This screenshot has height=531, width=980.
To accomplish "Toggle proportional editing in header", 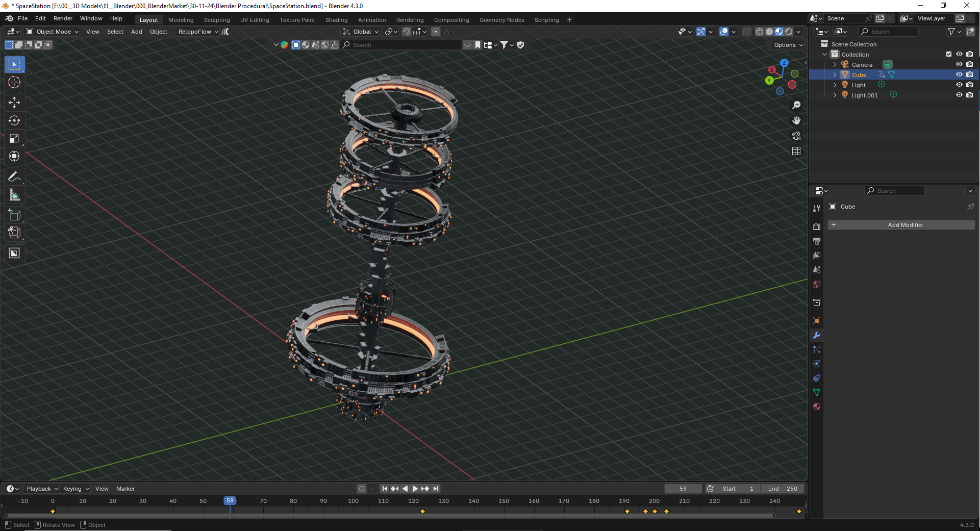I will (x=436, y=32).
